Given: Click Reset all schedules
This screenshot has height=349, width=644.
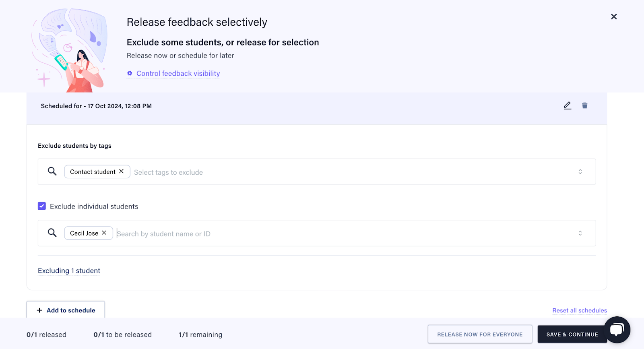Looking at the screenshot, I should point(580,310).
